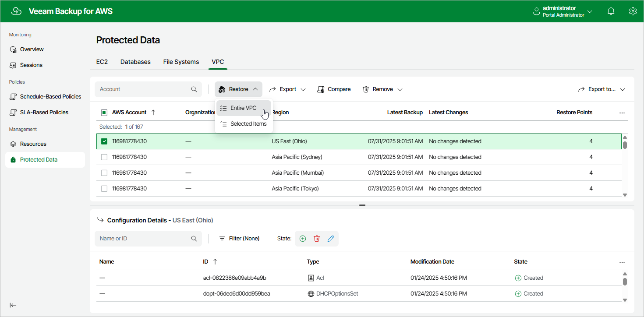
Task: Open Protected Data in the sidebar
Action: [x=45, y=160]
